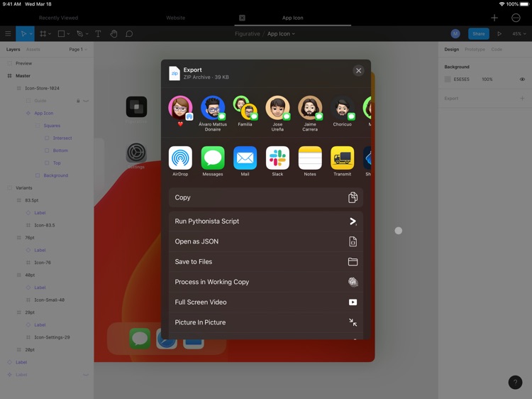Click the Share button

478,33
